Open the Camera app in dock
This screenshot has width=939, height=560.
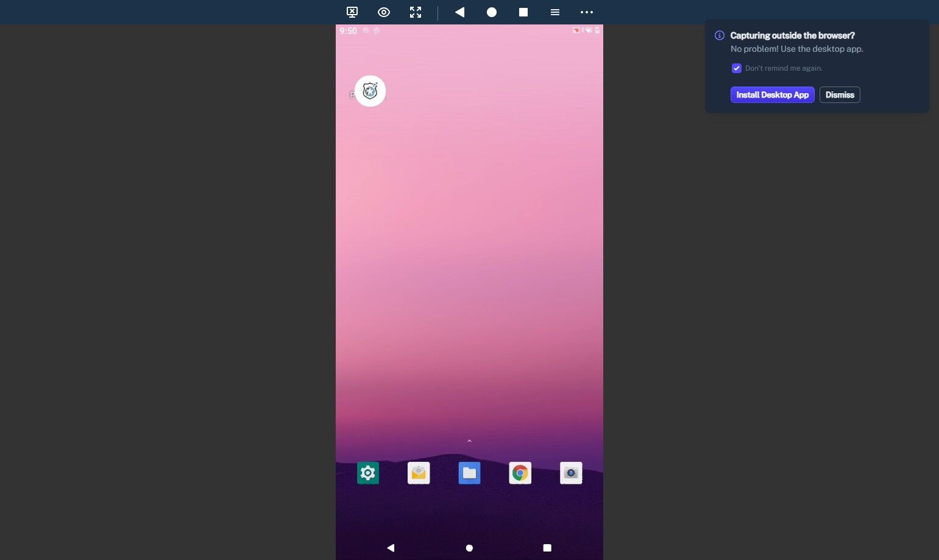click(x=571, y=473)
